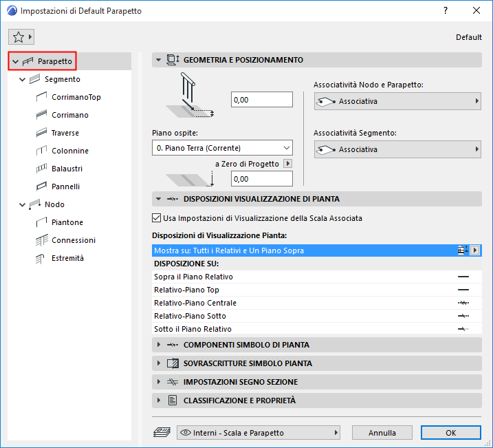This screenshot has width=493, height=448.
Task: Confirm with the OK button
Action: 450,433
